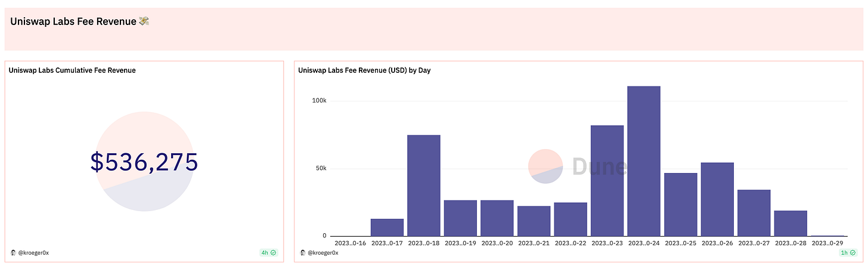Click the @kroeger0x avatar under Cumulative Fee Revenue
This screenshot has width=868, height=266.
pos(13,253)
